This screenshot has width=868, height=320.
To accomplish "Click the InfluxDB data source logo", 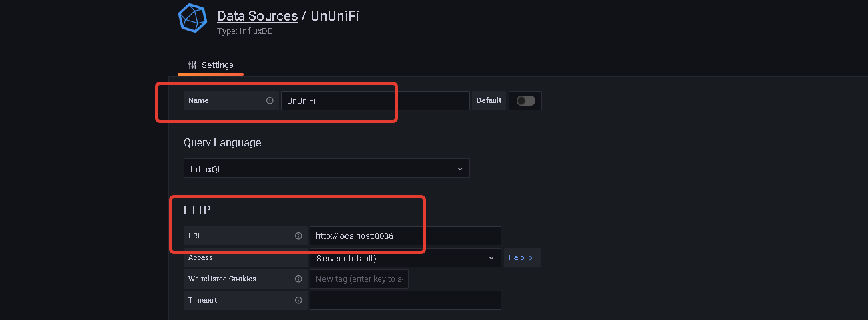I will [192, 18].
